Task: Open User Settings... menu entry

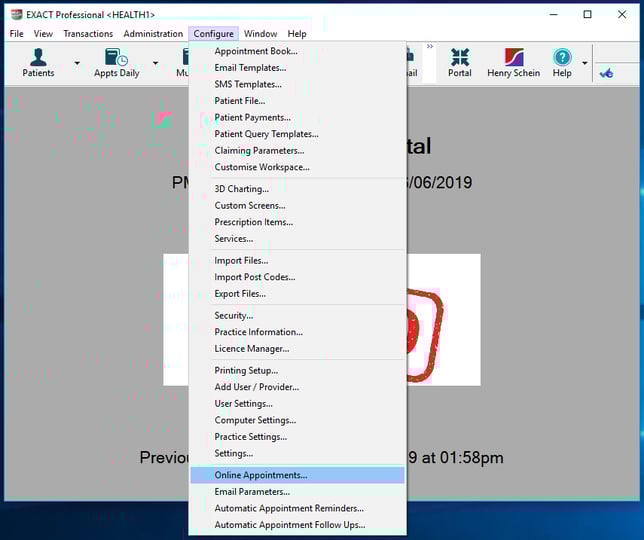Action: (x=297, y=404)
